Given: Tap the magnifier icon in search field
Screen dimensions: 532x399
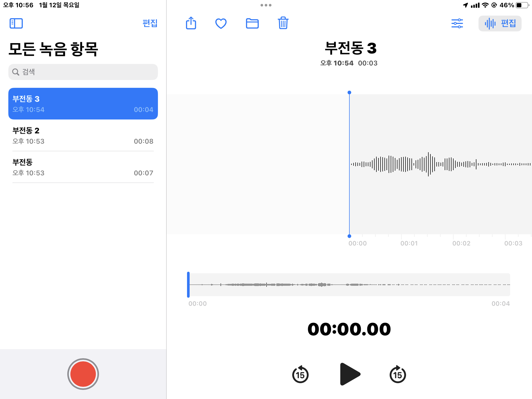Looking at the screenshot, I should coord(16,72).
